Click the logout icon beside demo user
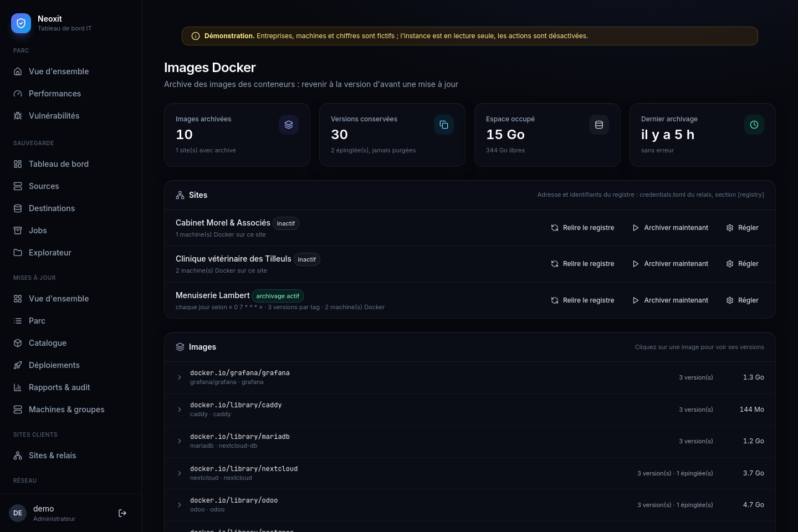The height and width of the screenshot is (532, 798). [122, 513]
